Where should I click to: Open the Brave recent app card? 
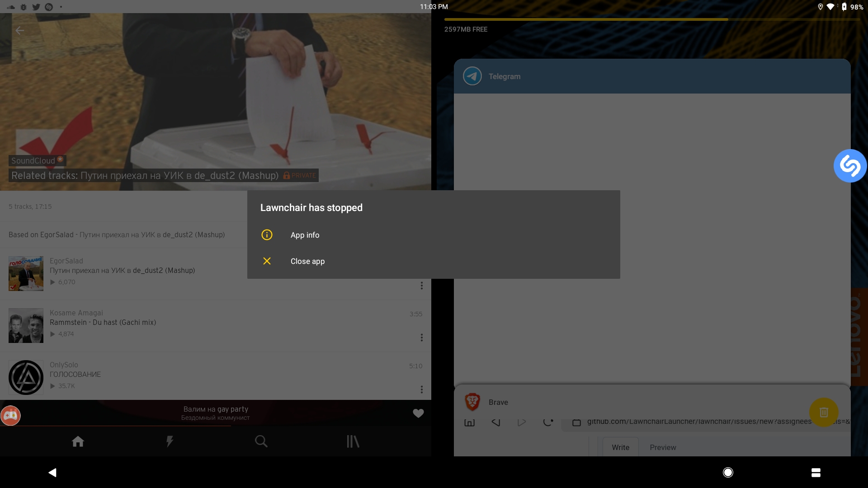pyautogui.click(x=652, y=421)
